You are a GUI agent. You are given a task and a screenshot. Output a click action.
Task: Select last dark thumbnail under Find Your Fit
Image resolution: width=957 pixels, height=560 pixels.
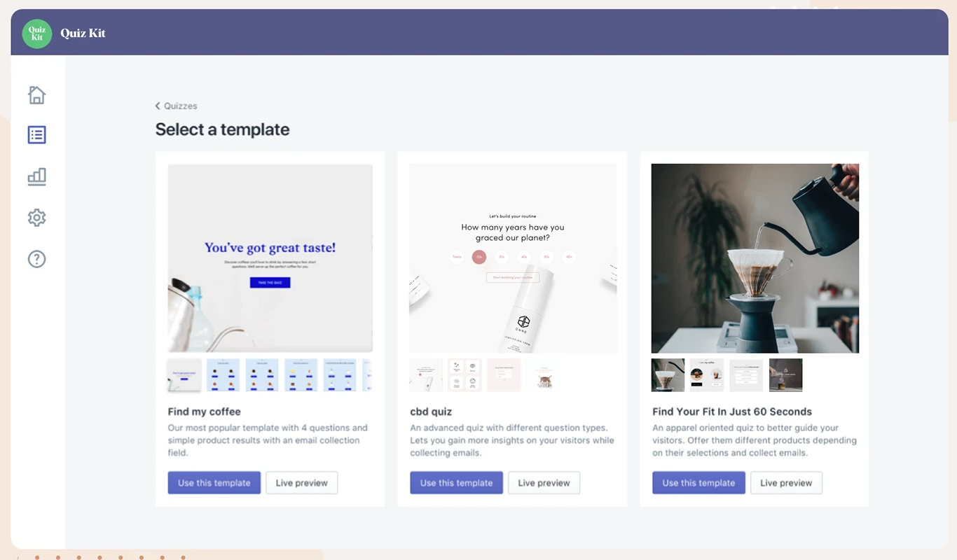[786, 375]
